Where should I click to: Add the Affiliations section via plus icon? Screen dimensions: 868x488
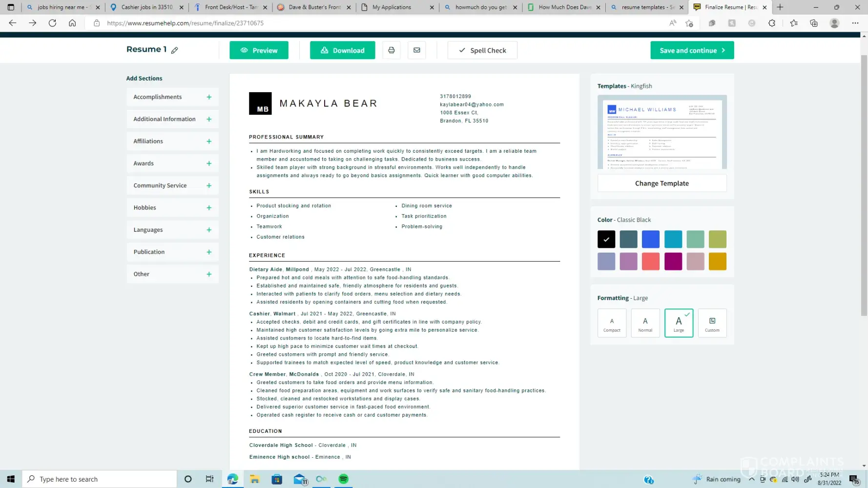(x=209, y=142)
